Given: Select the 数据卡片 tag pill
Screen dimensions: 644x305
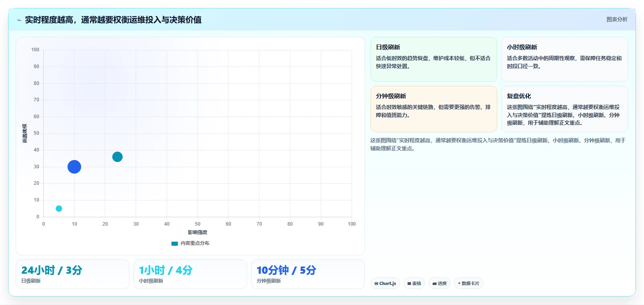Looking at the screenshot, I should click(469, 283).
